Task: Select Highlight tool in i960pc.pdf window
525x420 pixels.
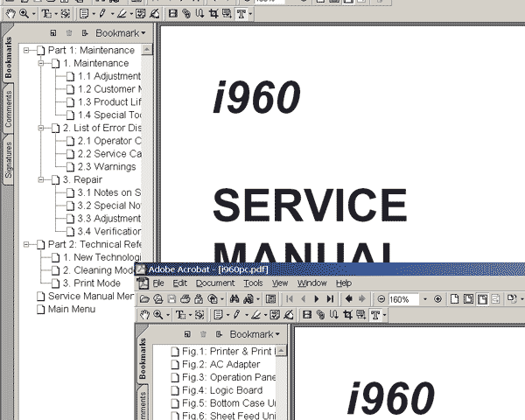Action: click(255, 315)
